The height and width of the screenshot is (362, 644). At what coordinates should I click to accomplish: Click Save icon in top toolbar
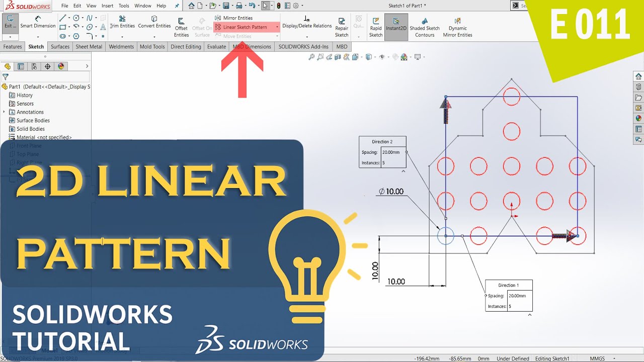pyautogui.click(x=226, y=6)
